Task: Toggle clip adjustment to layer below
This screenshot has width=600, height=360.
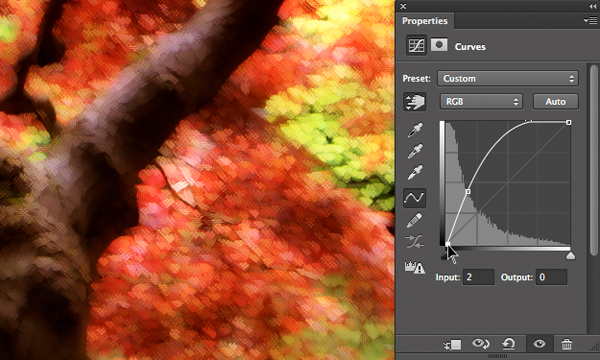Action: [453, 344]
